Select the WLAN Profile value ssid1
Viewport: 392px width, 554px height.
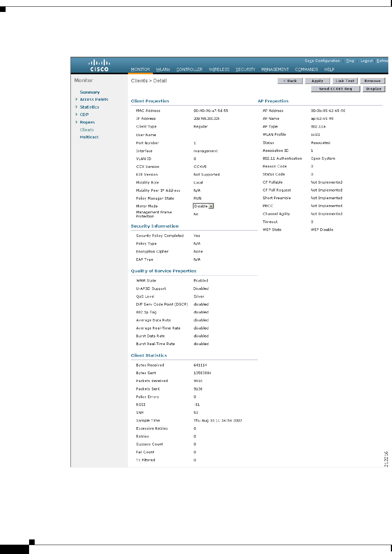[316, 135]
